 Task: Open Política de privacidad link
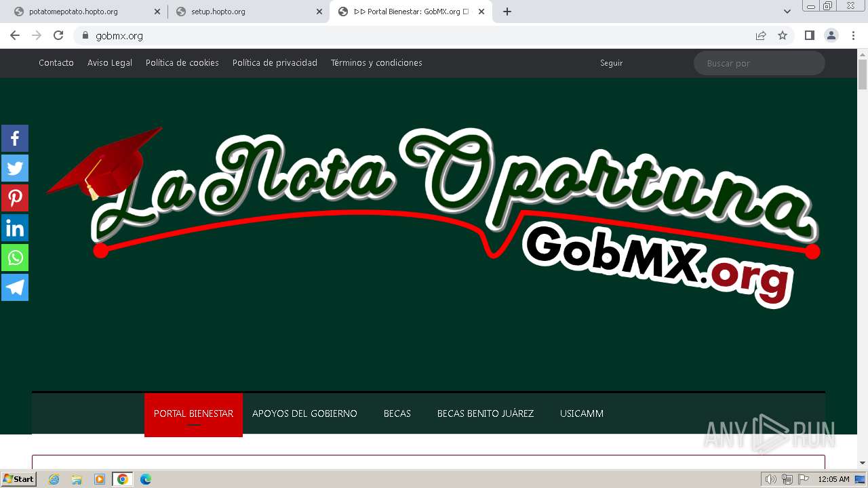(275, 62)
